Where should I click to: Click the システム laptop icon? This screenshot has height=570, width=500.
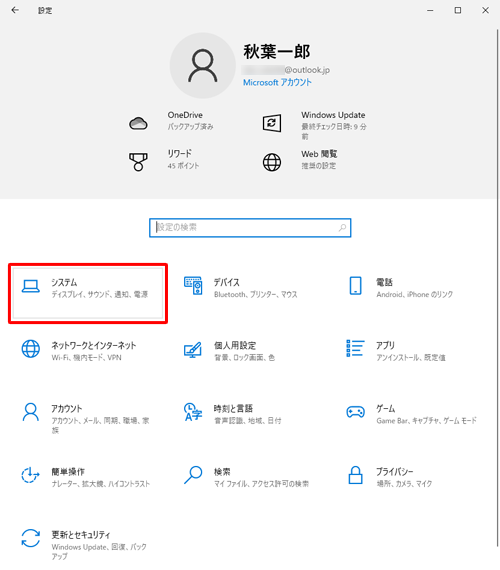31,286
